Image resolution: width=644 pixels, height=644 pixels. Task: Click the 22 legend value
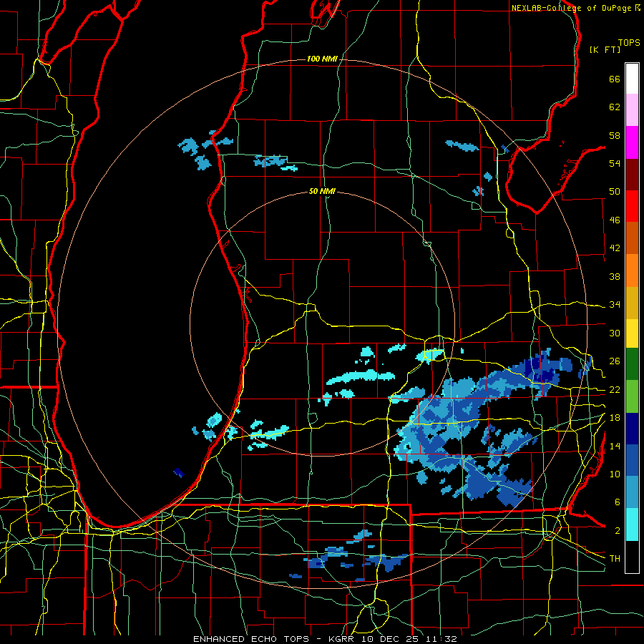pos(615,389)
